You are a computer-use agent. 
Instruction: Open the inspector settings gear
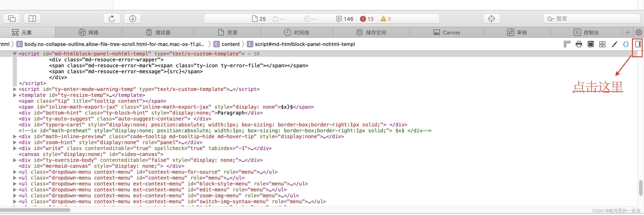click(x=639, y=32)
